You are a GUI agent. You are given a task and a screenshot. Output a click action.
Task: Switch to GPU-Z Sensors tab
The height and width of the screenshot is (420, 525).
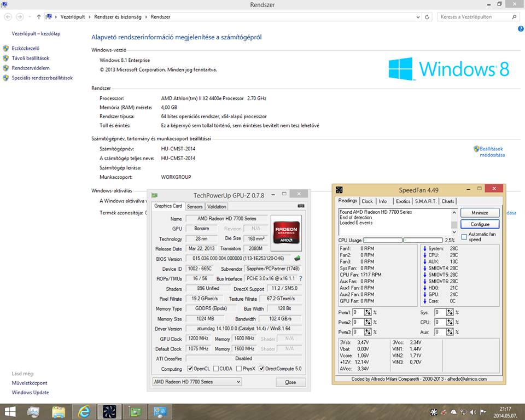pyautogui.click(x=195, y=207)
